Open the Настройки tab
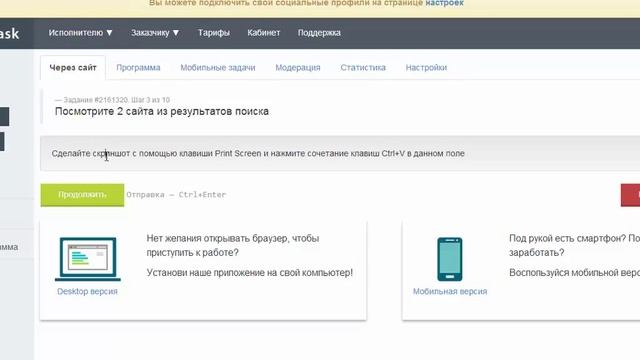This screenshot has height=360, width=640. pyautogui.click(x=426, y=68)
